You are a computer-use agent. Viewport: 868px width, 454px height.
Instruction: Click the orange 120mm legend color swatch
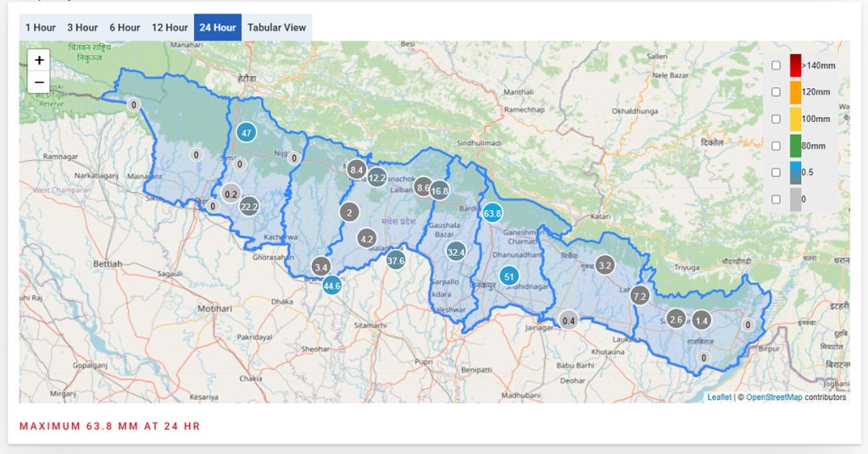(x=795, y=92)
